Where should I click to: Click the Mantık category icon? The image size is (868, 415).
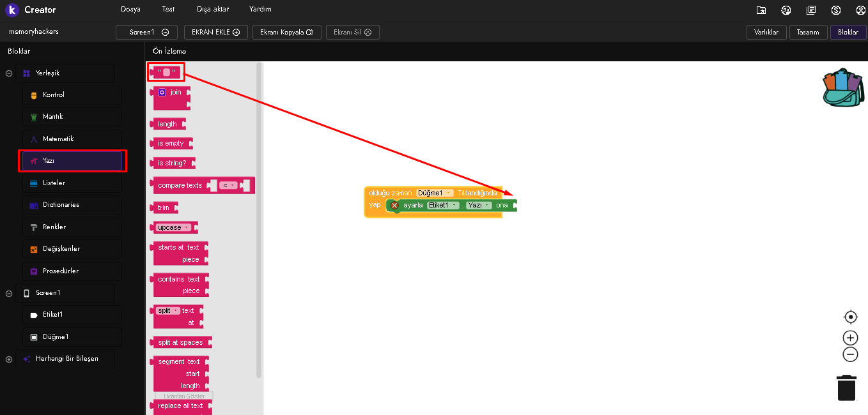click(34, 117)
